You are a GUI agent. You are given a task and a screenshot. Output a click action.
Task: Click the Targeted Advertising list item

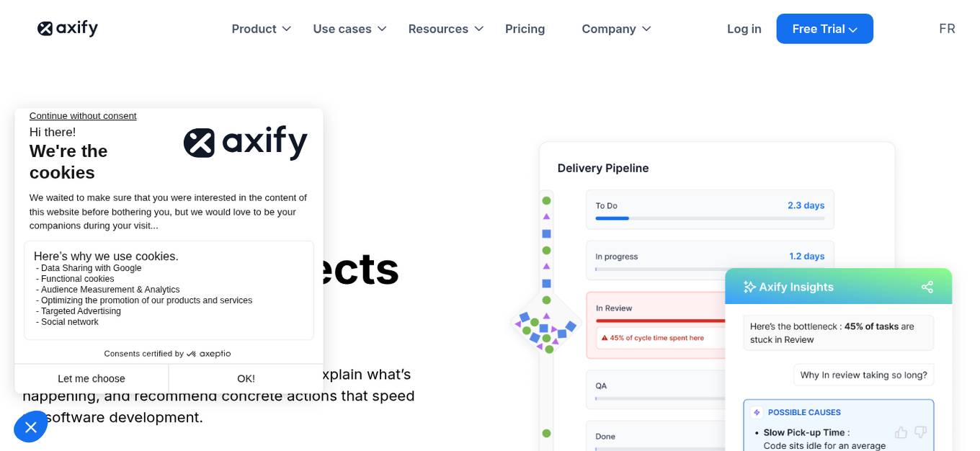79,311
